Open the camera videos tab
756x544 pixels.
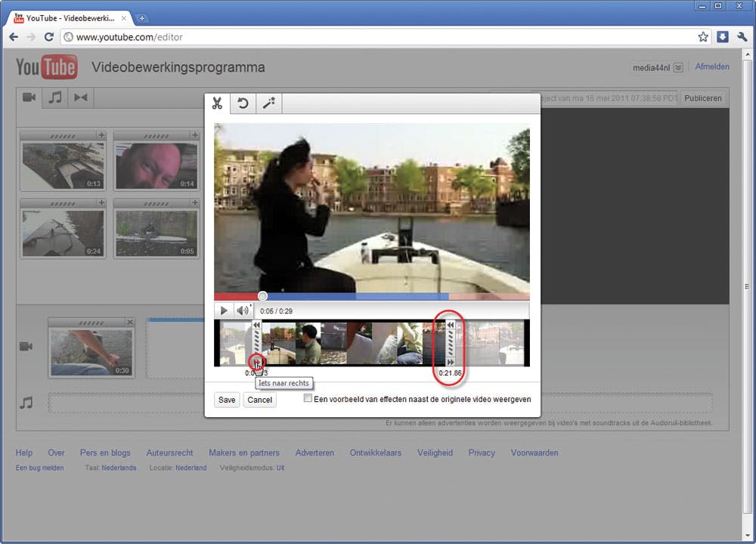(x=29, y=97)
